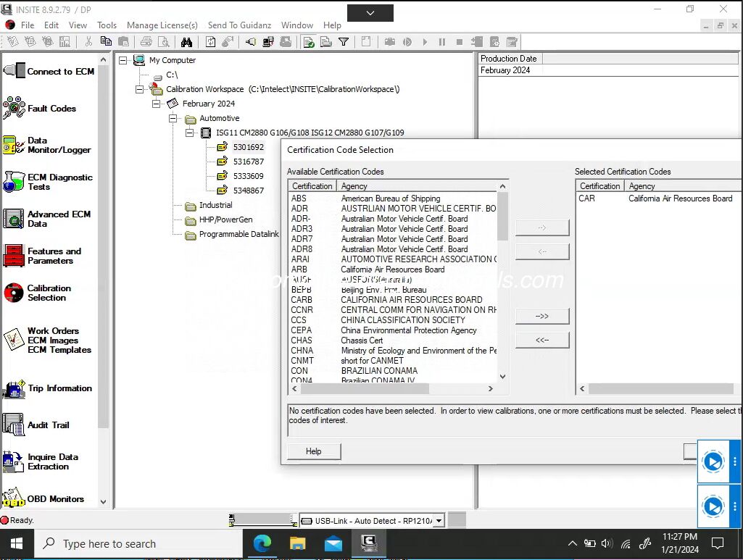The image size is (743, 560).
Task: Select the Audit Trail sidebar icon
Action: (14, 425)
